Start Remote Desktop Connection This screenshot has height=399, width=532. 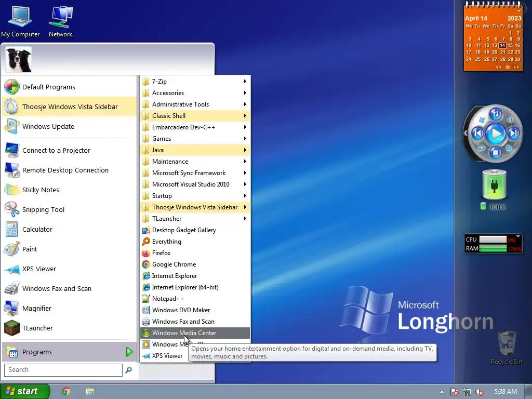[x=69, y=170]
